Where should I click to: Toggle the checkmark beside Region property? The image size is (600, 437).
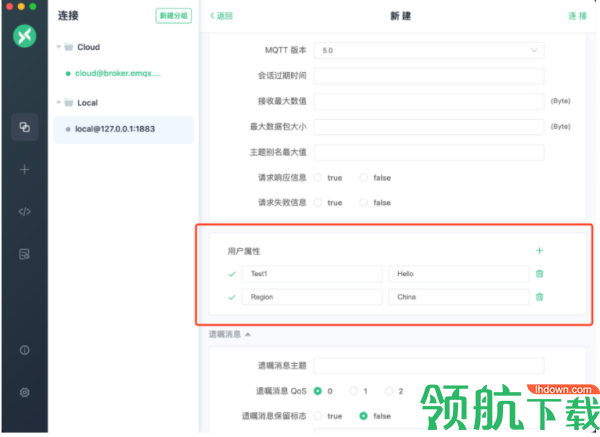click(232, 297)
